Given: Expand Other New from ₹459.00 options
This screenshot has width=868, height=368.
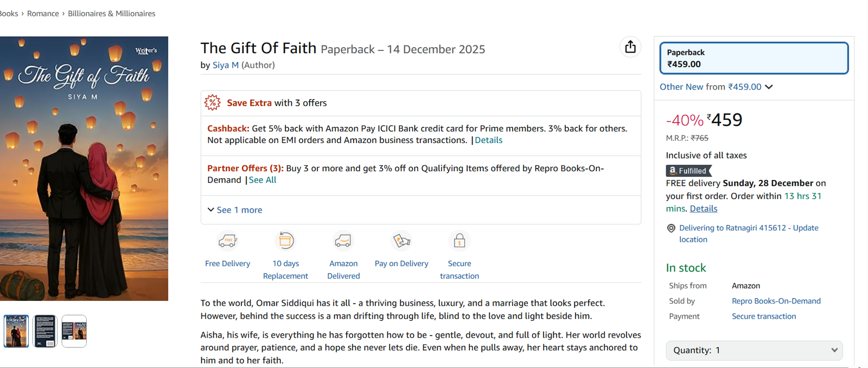Looking at the screenshot, I should tap(716, 87).
